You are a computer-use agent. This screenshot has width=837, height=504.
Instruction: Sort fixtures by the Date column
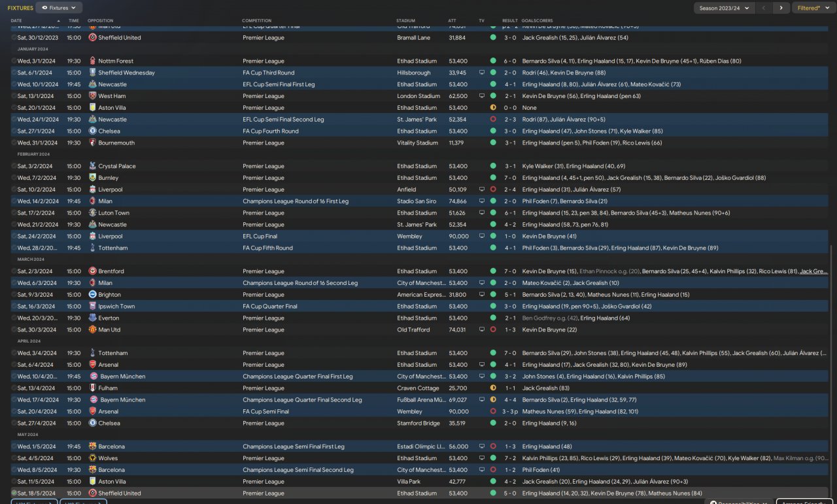(16, 21)
